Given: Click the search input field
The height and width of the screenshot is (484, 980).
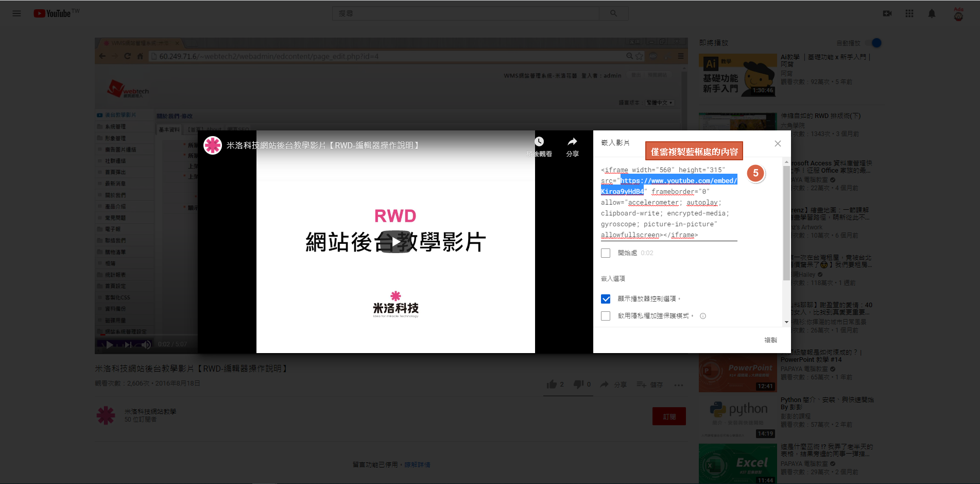Looking at the screenshot, I should click(466, 13).
